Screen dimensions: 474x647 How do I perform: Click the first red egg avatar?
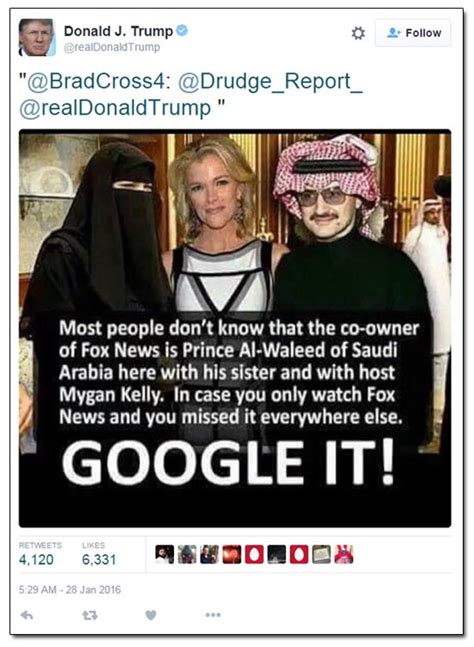point(254,555)
